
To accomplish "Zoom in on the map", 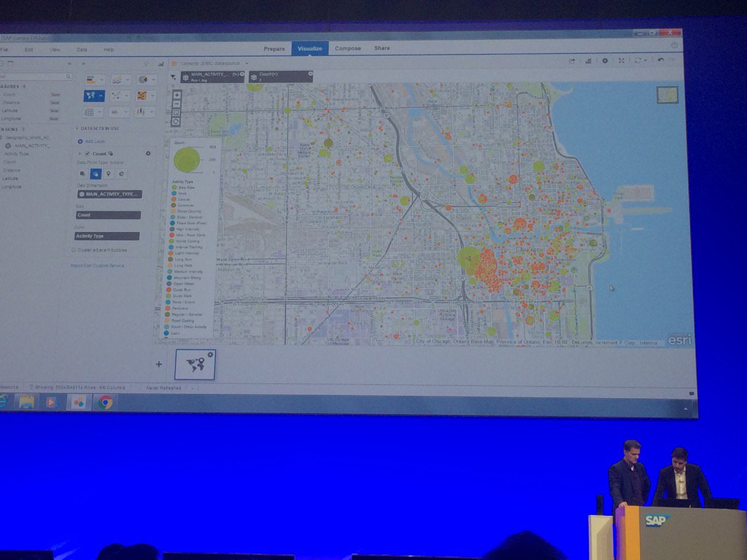I will pyautogui.click(x=177, y=96).
